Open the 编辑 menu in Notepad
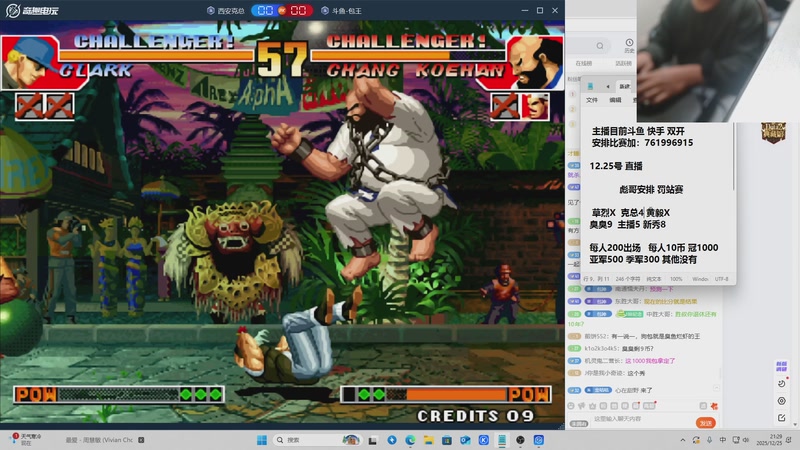The height and width of the screenshot is (450, 800). pos(615,100)
